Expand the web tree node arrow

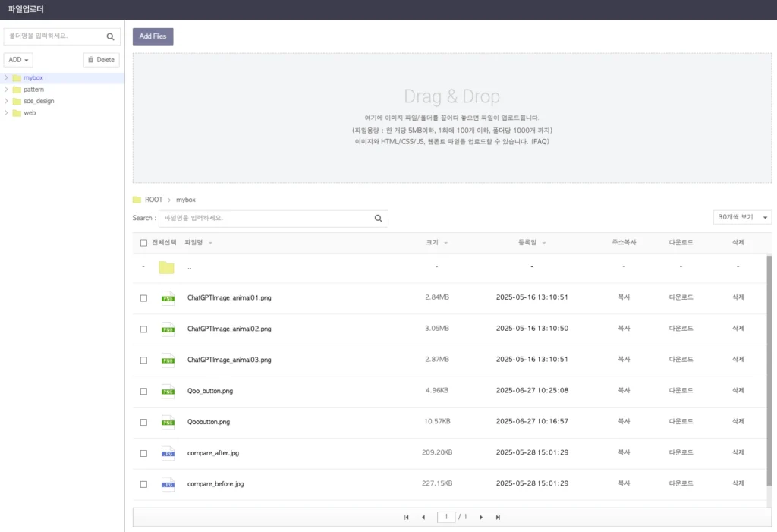6,113
